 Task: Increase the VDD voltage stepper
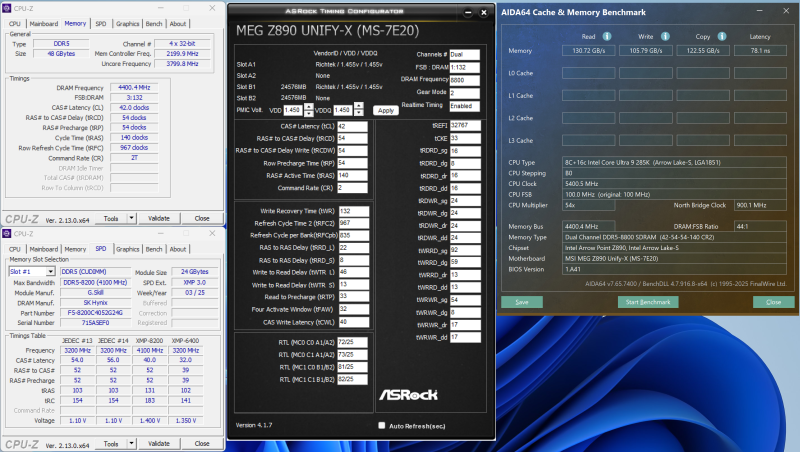(309, 107)
